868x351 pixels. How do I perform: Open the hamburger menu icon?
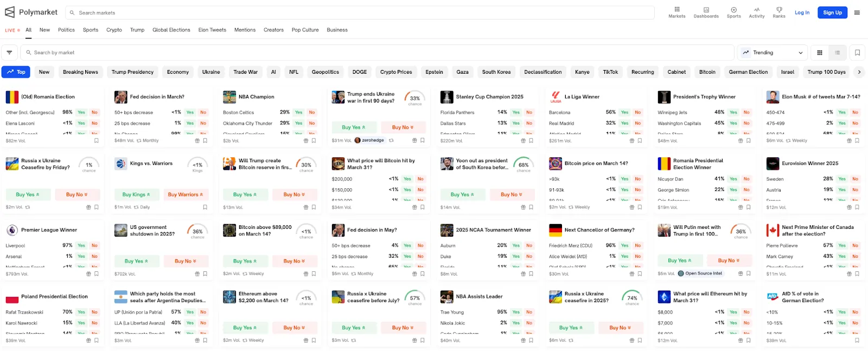pyautogui.click(x=857, y=12)
